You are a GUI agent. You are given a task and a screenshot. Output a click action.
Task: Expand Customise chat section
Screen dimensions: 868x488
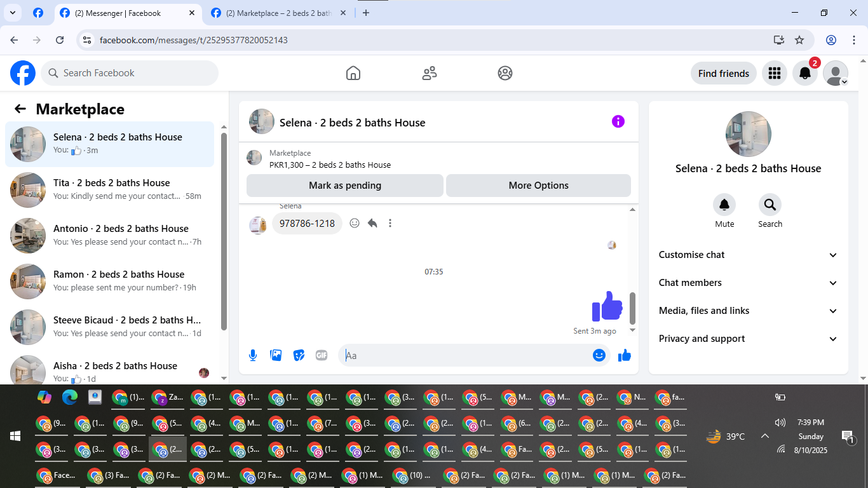749,255
